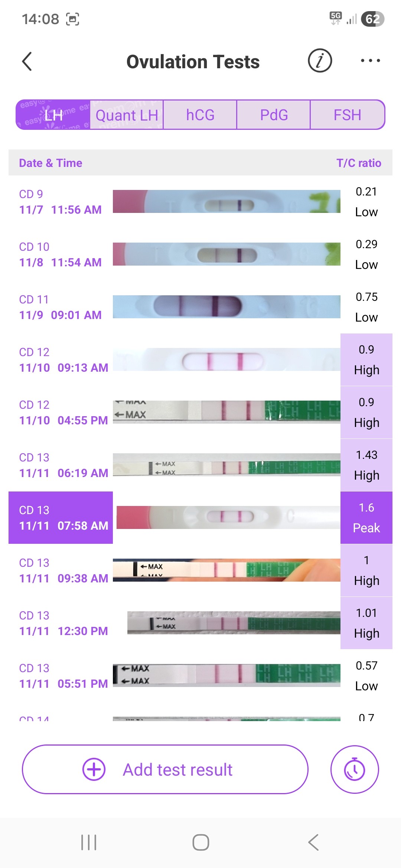Viewport: 401px width, 868px height.
Task: Open the FSH tab
Action: [x=347, y=115]
